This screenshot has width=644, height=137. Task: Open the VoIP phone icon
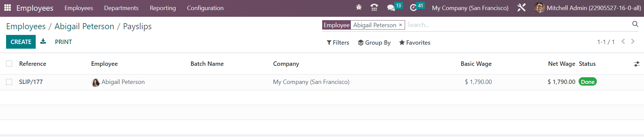(374, 7)
